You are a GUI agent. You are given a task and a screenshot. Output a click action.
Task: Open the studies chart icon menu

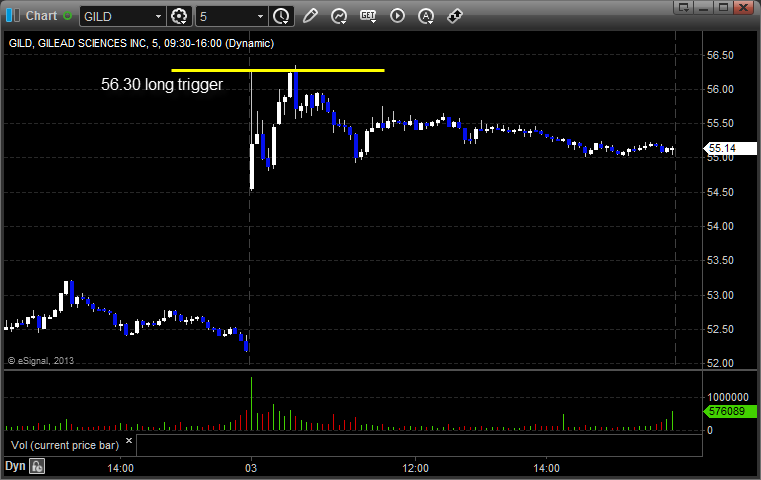pos(339,16)
